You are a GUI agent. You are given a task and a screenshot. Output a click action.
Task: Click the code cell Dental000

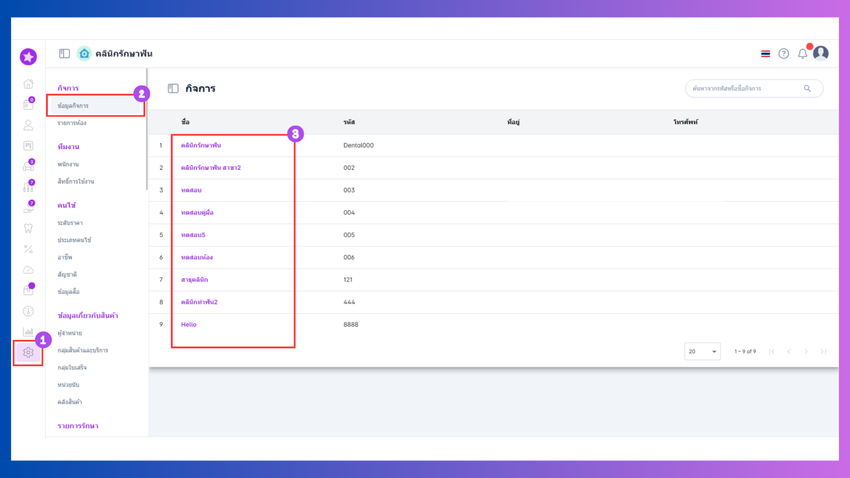click(x=358, y=145)
